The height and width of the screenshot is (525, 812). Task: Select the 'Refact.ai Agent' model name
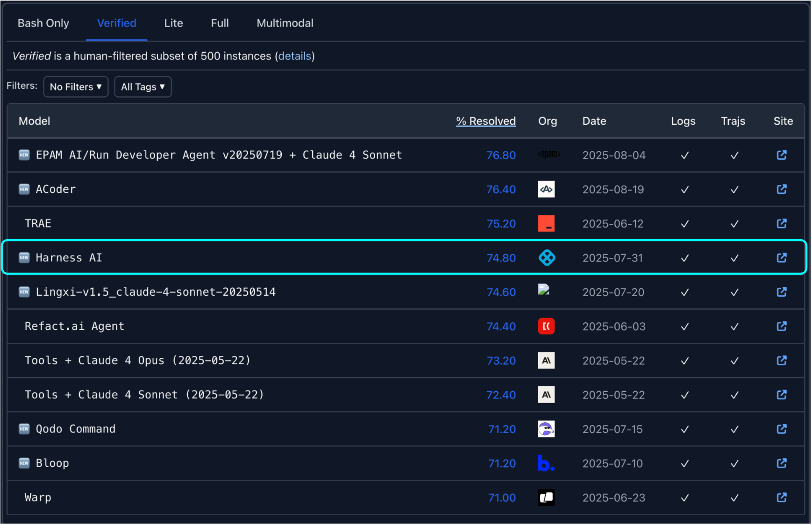[74, 326]
